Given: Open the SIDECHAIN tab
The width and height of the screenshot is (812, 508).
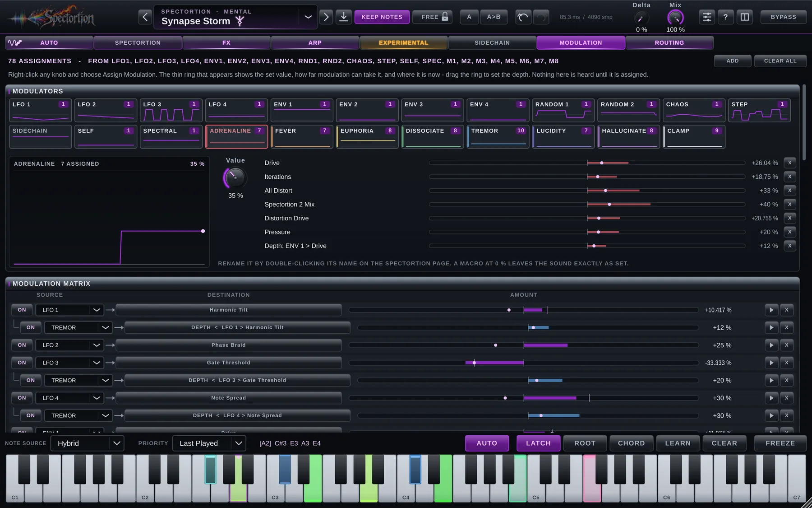Looking at the screenshot, I should (x=492, y=43).
